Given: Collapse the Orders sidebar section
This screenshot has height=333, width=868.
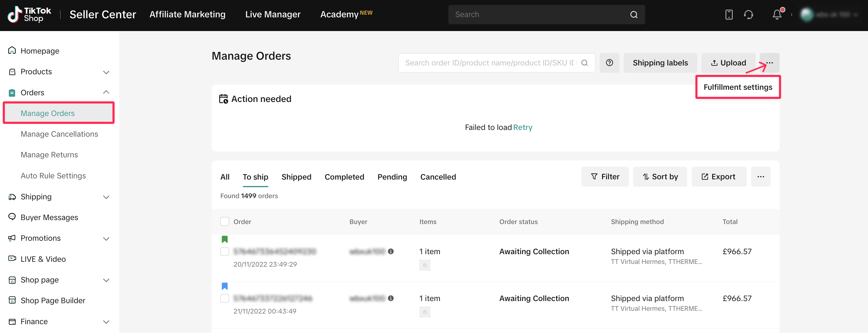Looking at the screenshot, I should click(x=106, y=93).
